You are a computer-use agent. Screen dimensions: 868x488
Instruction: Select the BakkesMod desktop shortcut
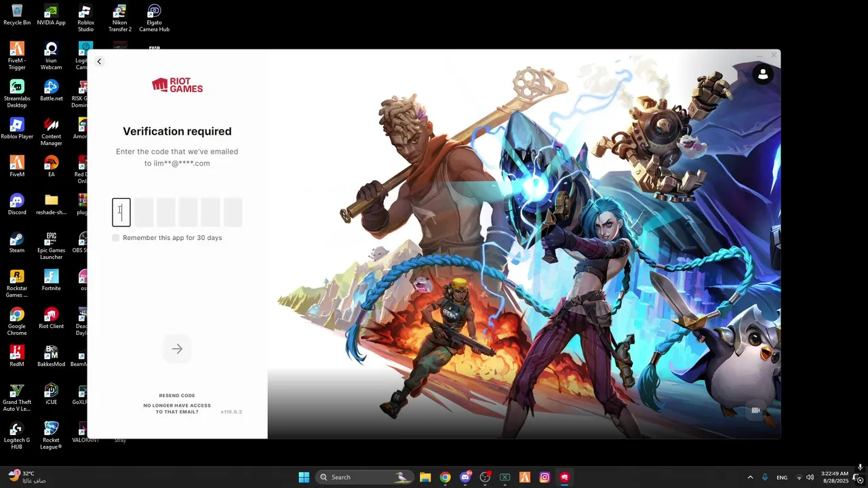[51, 356]
